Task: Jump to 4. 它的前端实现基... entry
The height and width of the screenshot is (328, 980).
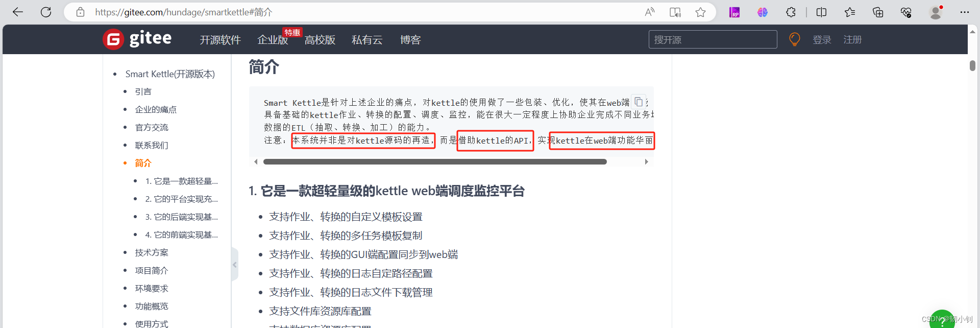Action: 182,235
